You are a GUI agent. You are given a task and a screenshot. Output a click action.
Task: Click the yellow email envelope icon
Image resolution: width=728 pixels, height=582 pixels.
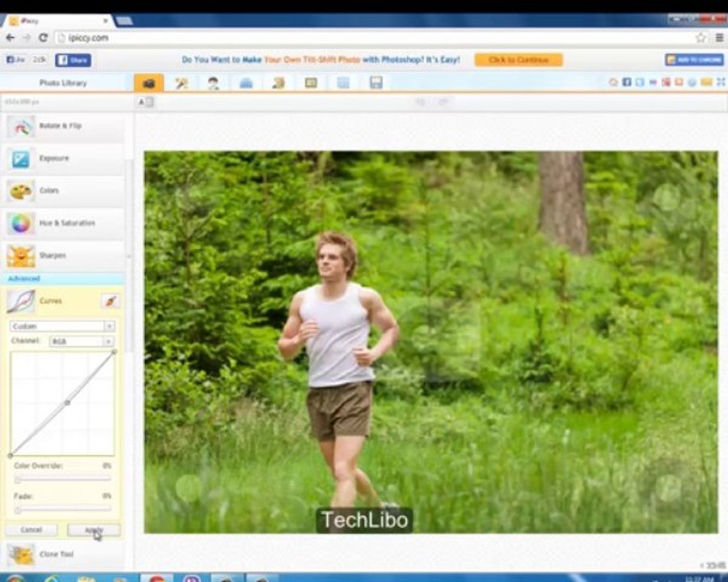[706, 82]
